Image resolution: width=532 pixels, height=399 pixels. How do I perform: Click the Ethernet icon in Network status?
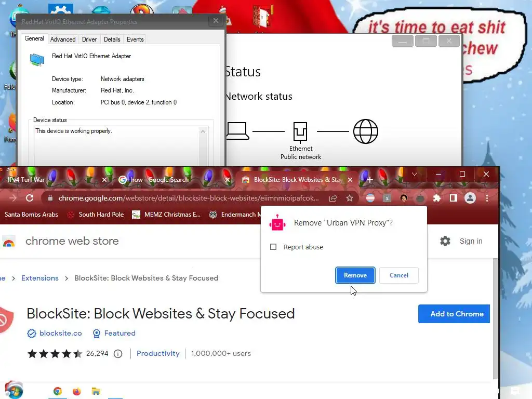(300, 131)
